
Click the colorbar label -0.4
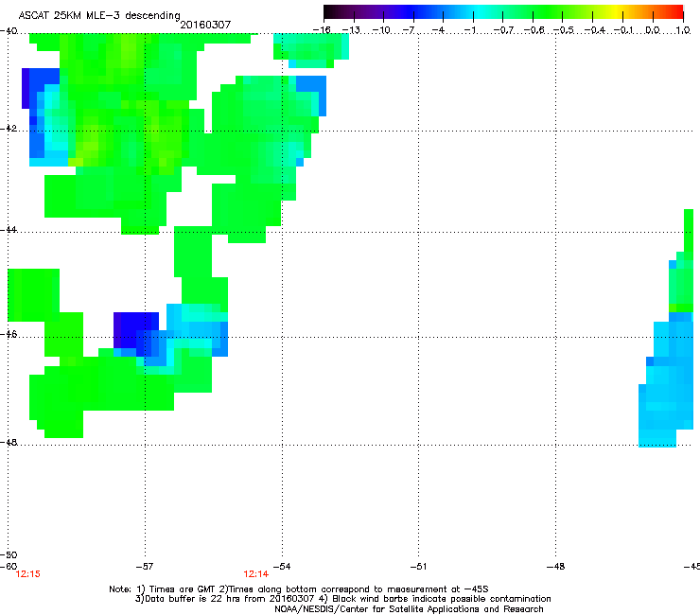click(594, 30)
